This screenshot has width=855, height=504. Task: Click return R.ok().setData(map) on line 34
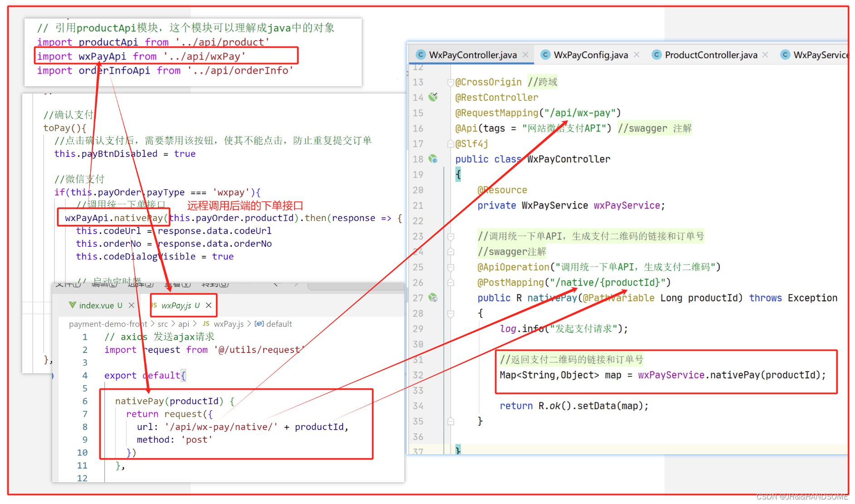tap(574, 406)
